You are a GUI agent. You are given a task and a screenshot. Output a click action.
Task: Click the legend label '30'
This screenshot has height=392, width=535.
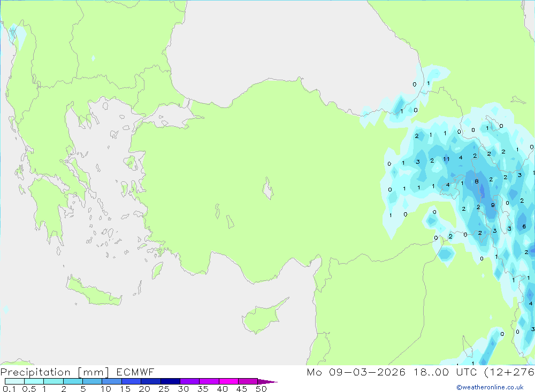[x=183, y=389]
